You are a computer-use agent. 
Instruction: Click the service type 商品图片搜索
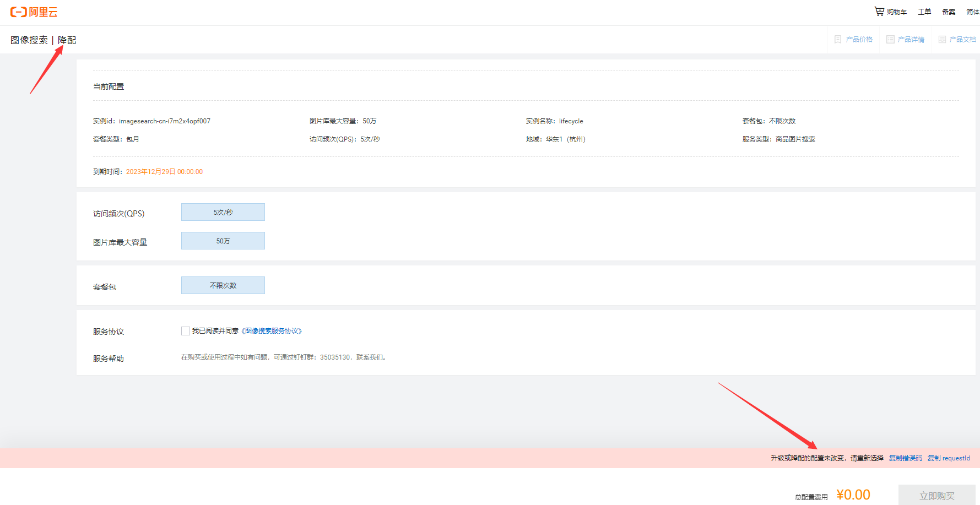click(x=795, y=139)
